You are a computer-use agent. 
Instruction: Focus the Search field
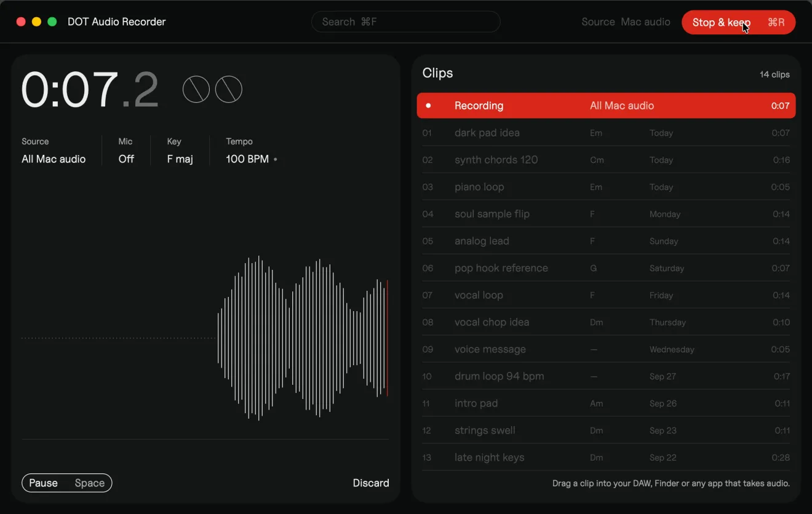click(x=406, y=22)
